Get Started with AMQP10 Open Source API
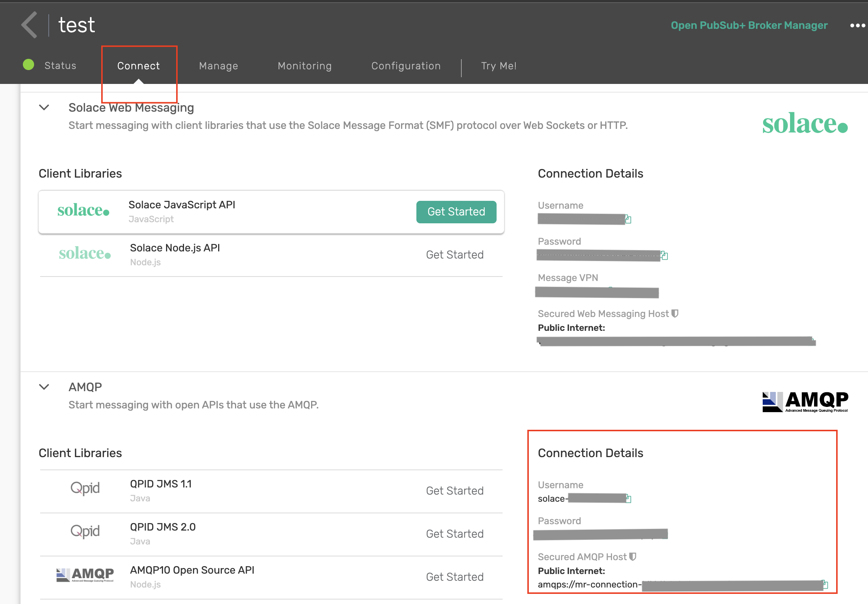 [x=455, y=577]
